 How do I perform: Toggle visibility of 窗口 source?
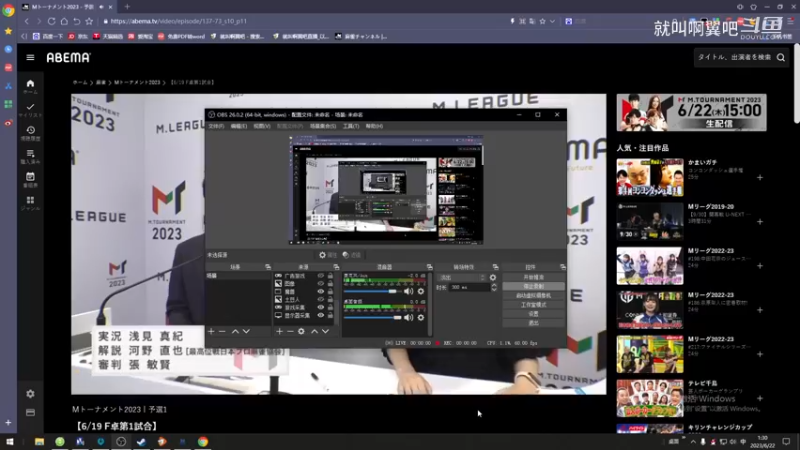click(x=320, y=292)
